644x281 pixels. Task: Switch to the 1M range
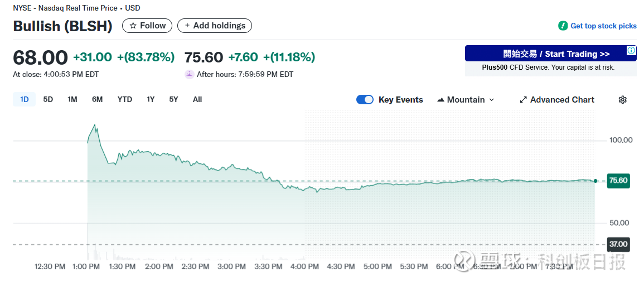(72, 99)
